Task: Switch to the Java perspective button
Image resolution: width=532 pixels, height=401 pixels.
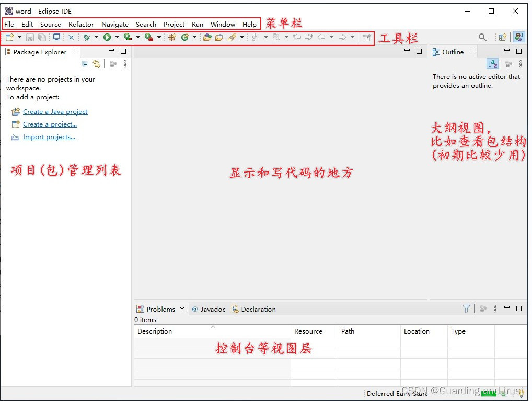Action: click(519, 37)
